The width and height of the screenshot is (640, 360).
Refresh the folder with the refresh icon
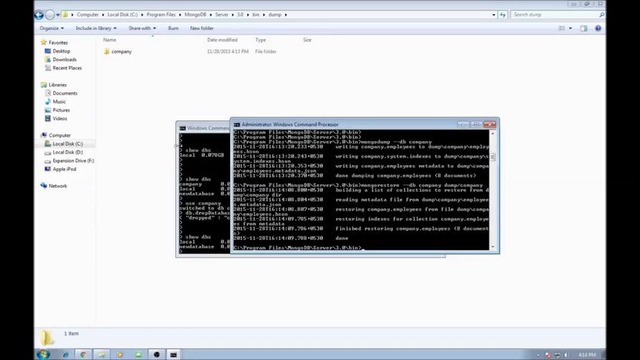(x=502, y=15)
